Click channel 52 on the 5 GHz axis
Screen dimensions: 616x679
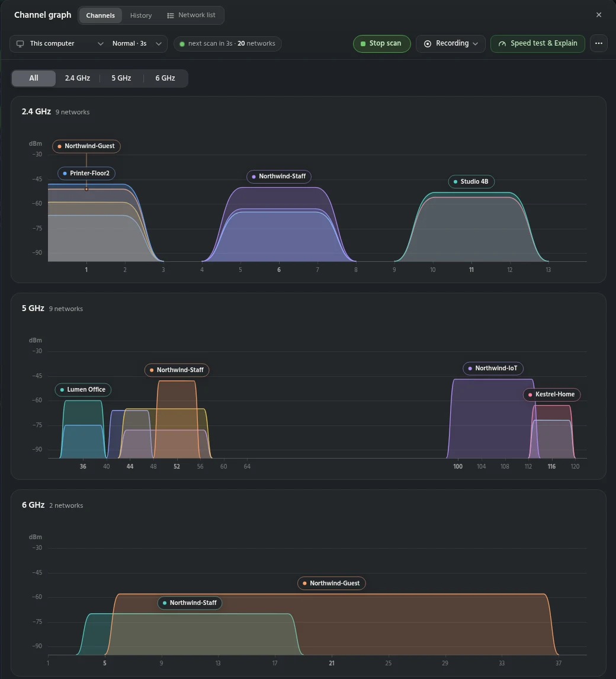[x=177, y=466]
